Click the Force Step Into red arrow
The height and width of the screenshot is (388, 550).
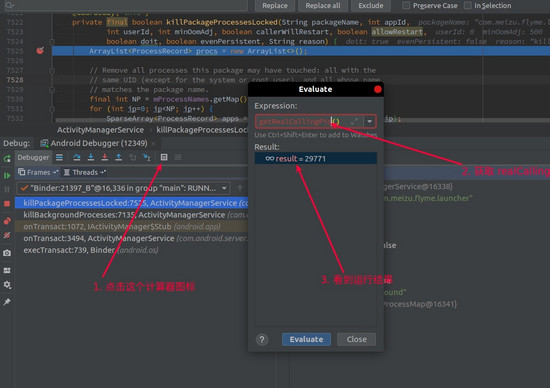click(x=105, y=157)
